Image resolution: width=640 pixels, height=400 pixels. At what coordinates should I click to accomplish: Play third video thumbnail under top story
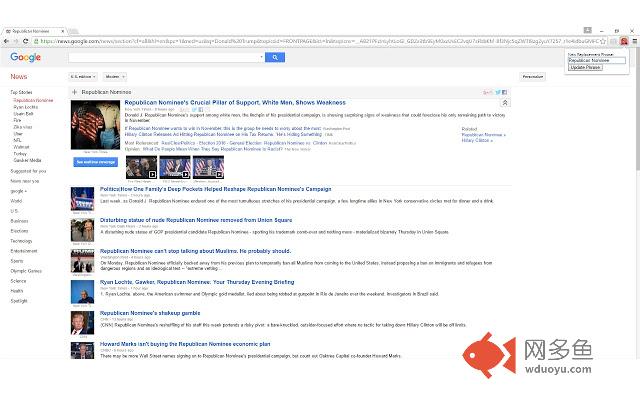(x=208, y=167)
